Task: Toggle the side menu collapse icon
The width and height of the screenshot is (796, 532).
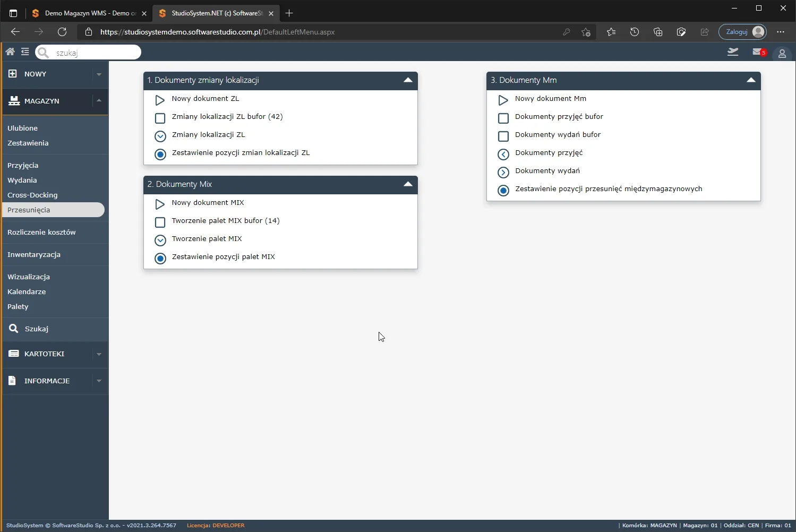Action: point(25,52)
